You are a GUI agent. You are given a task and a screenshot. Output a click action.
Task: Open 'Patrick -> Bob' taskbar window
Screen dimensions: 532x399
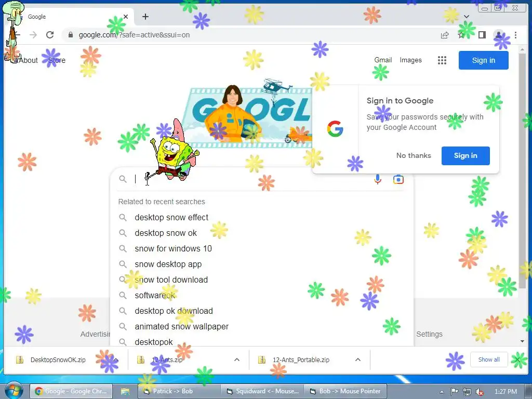point(179,391)
